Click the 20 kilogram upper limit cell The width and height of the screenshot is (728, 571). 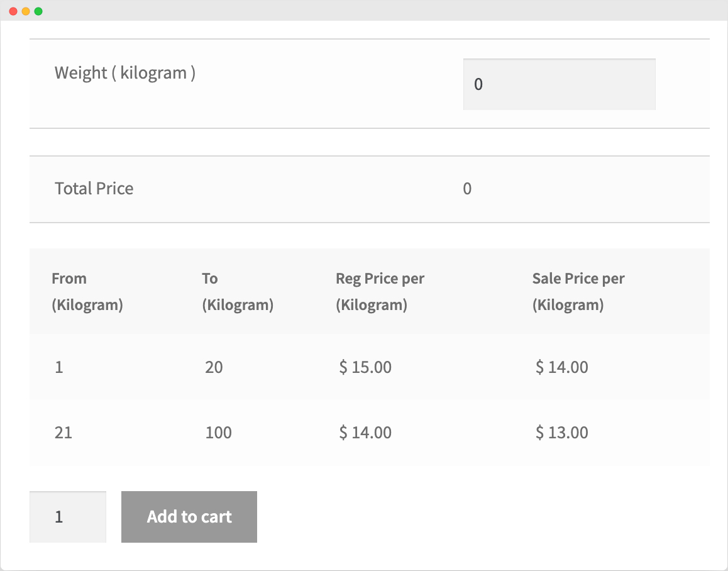tap(214, 367)
